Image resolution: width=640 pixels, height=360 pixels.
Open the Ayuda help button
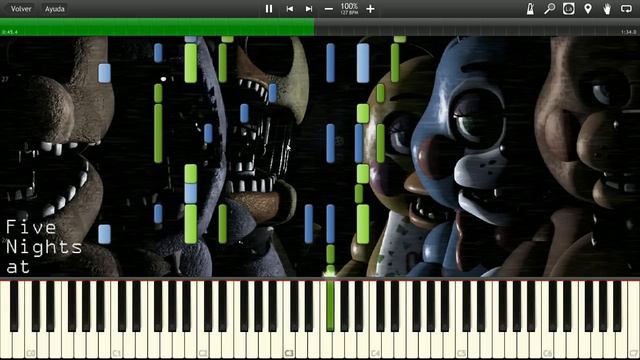pos(55,9)
